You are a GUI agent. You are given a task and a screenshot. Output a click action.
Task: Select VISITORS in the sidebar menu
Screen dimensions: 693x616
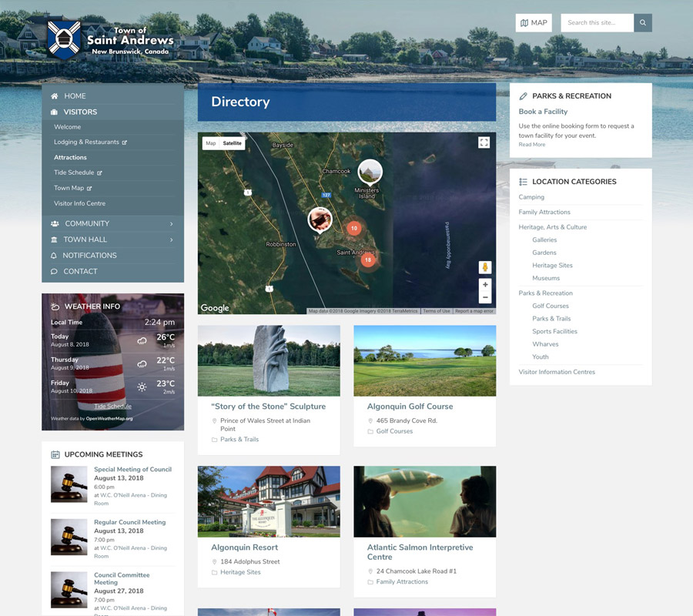(80, 112)
